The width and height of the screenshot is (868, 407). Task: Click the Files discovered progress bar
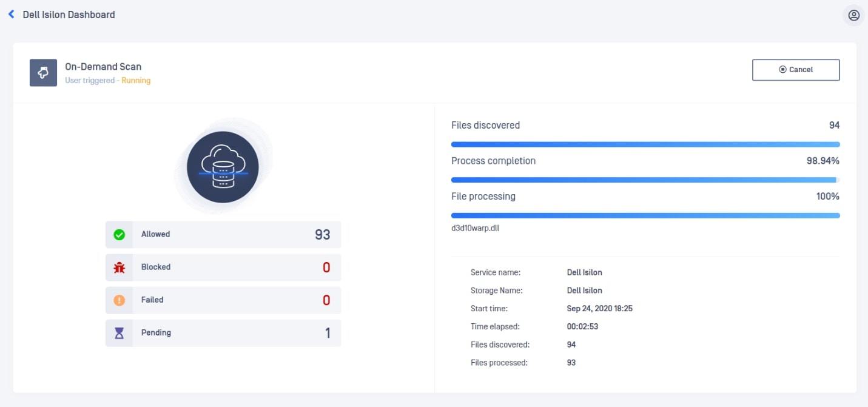point(645,144)
